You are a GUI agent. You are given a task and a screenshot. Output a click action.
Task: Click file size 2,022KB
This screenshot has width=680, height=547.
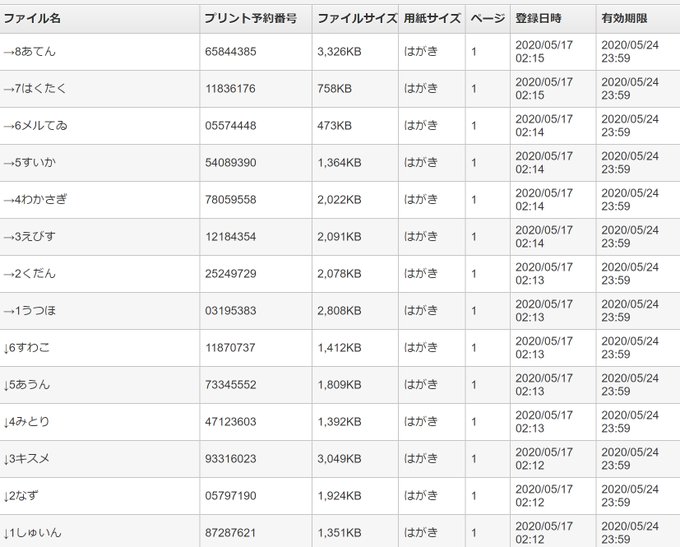point(339,200)
